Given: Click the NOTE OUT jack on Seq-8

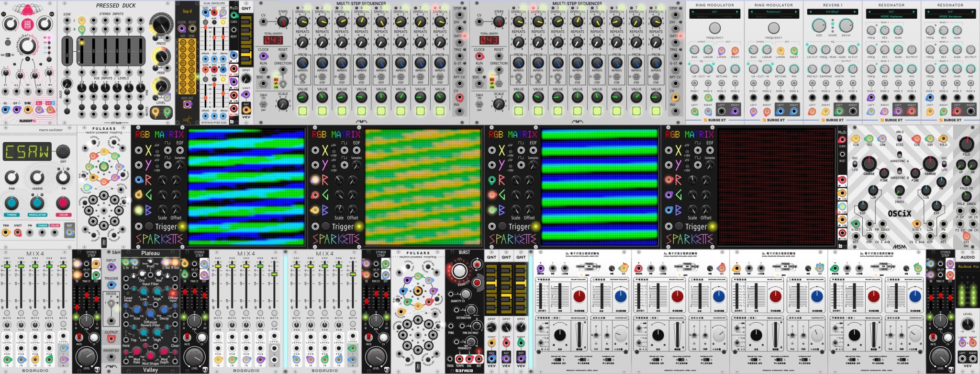Looking at the screenshot, I should 187,104.
